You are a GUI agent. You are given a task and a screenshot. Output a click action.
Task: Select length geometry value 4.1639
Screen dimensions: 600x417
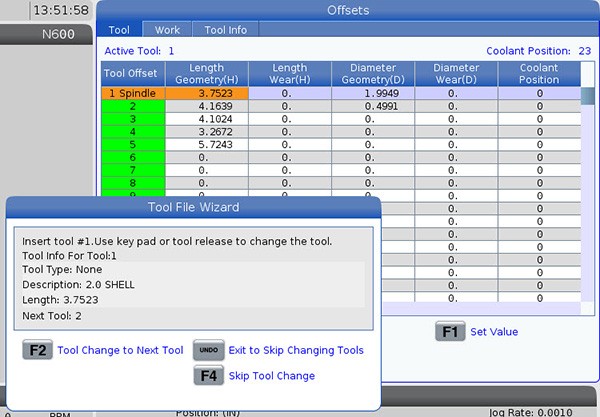click(x=207, y=106)
